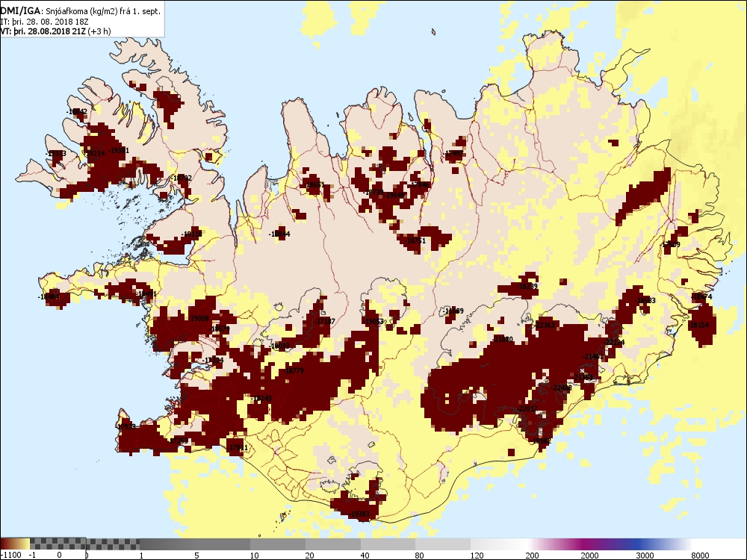
Task: Click the -22363 map value label
Action: 544,326
